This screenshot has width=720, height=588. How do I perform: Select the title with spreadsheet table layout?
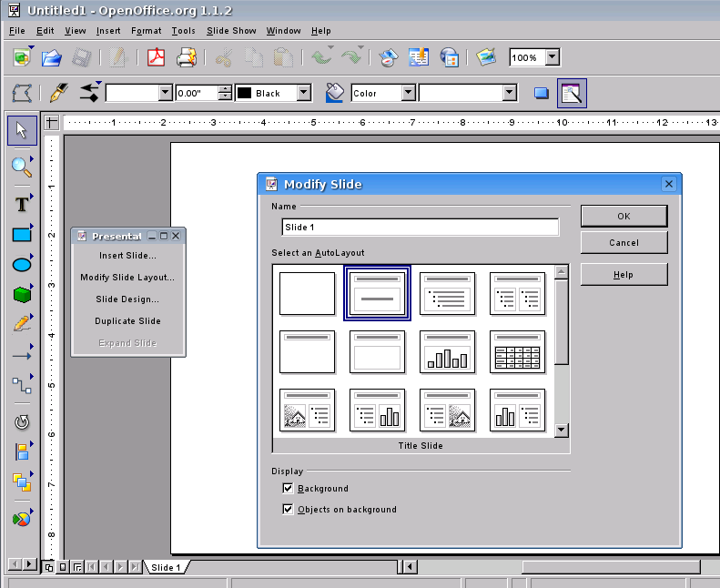[x=518, y=351]
